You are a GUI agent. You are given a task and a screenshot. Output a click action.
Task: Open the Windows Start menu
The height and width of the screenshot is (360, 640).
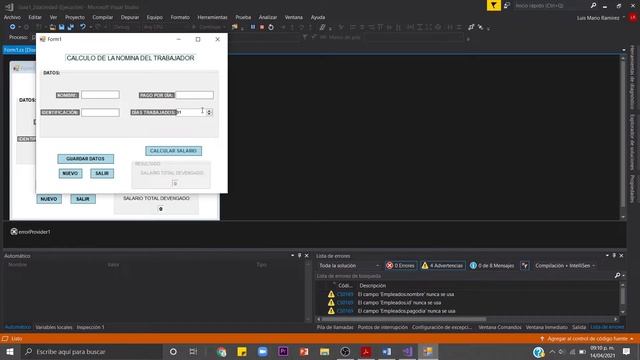(10, 351)
